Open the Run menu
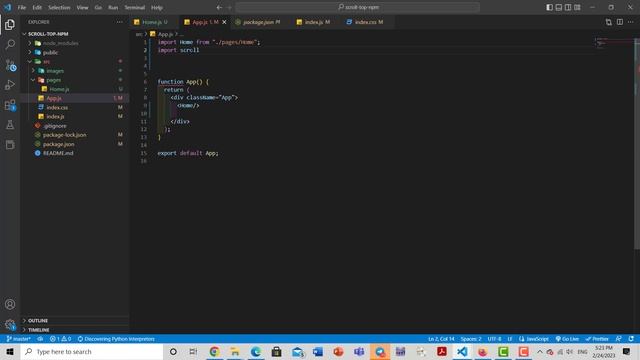640x360 pixels. coord(113,7)
